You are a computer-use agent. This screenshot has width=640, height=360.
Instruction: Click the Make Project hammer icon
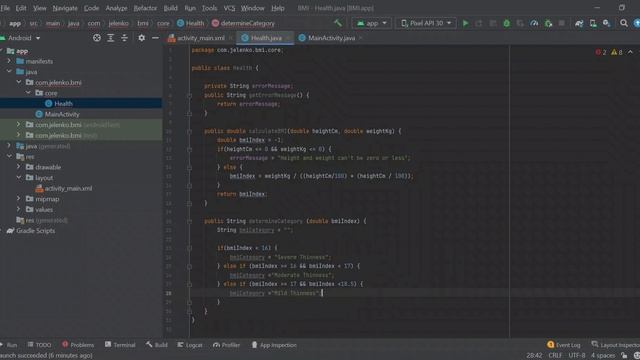[338, 23]
